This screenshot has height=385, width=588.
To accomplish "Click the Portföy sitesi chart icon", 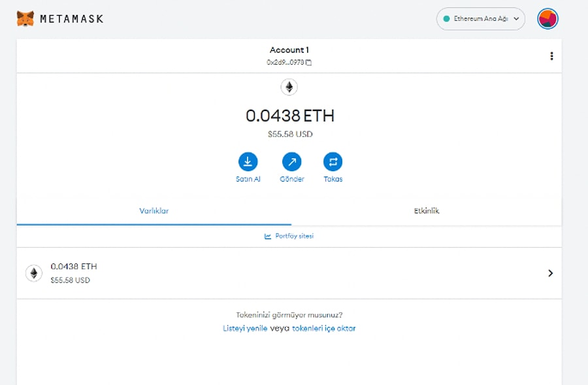I will click(x=269, y=237).
